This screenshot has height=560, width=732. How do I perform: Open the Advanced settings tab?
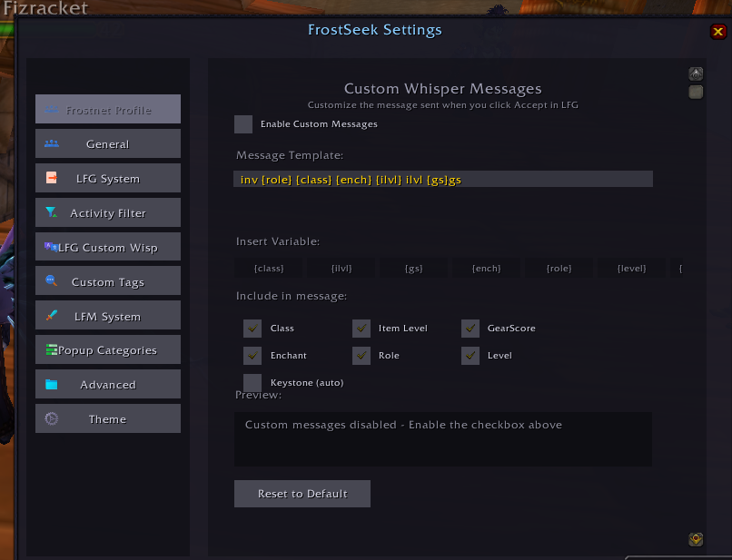click(x=108, y=385)
